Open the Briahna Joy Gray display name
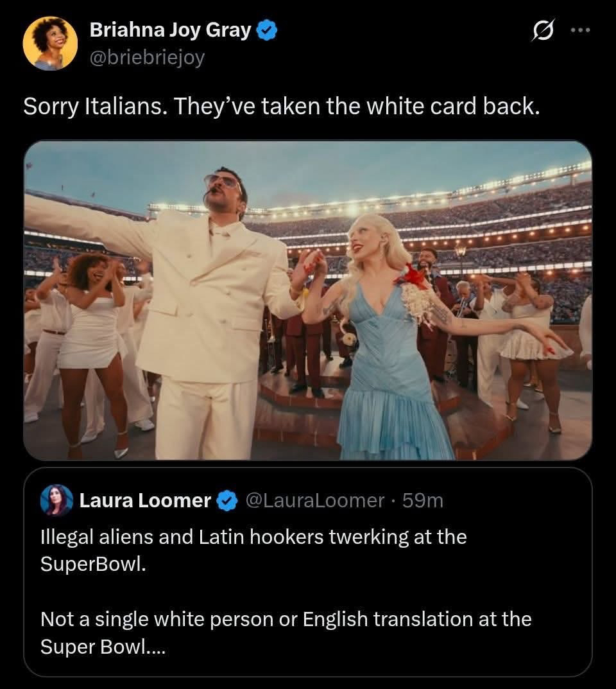This screenshot has height=689, width=616. point(170,30)
